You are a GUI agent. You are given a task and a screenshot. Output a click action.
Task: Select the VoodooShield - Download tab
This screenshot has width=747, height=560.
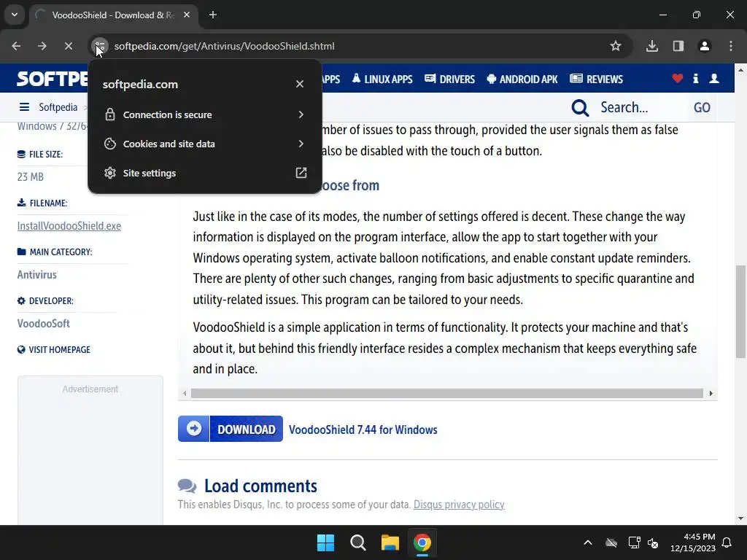(113, 15)
